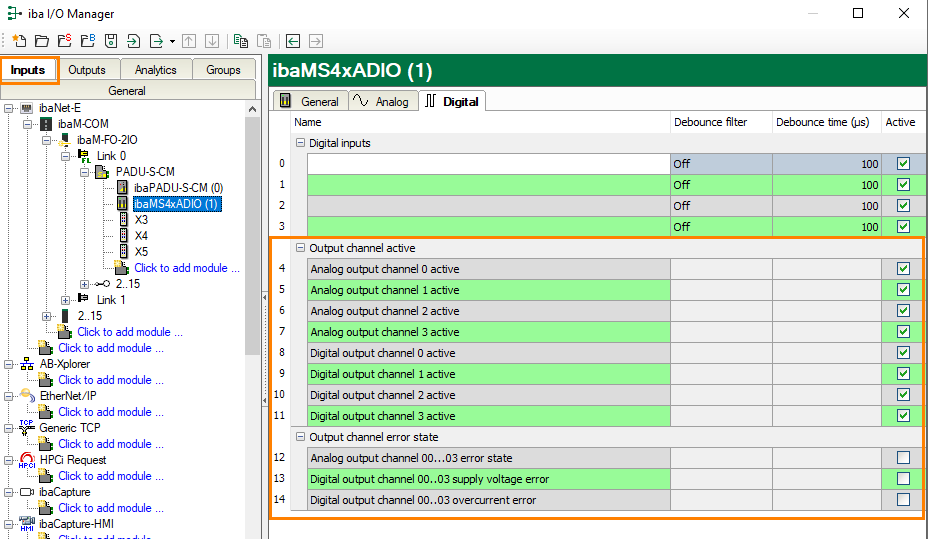Uncheck Active for Analog output channel 0
928x539 pixels.
903,269
